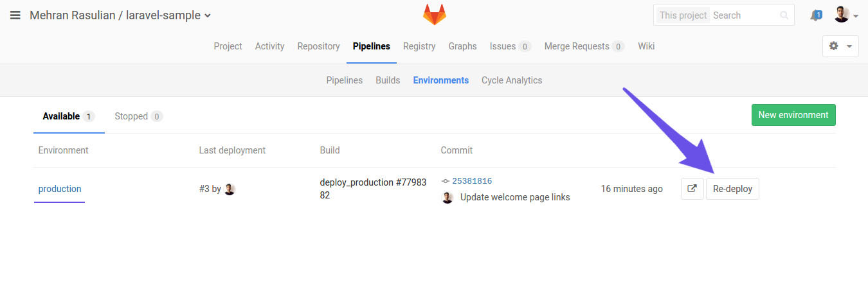This screenshot has height=289, width=868.
Task: Open the production environment link
Action: [60, 189]
